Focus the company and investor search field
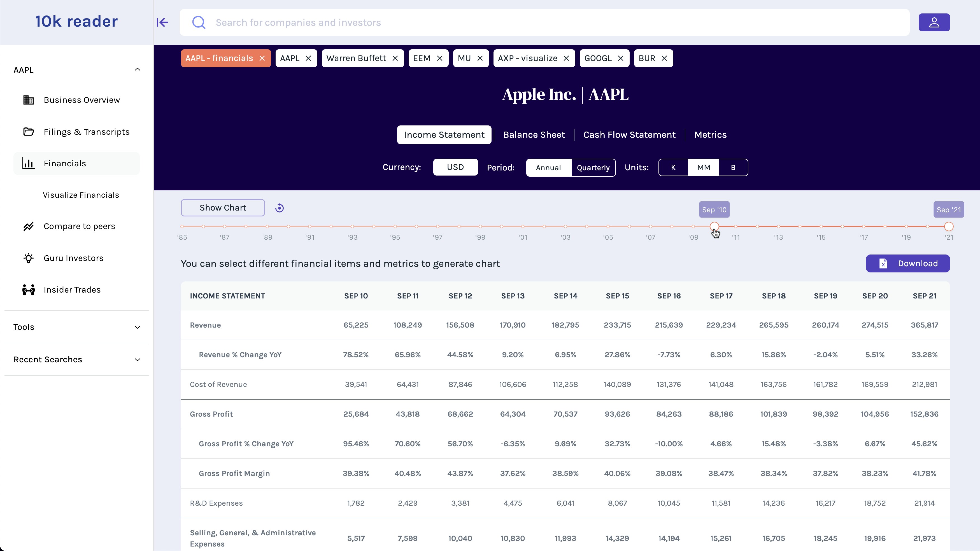980x551 pixels. (x=544, y=22)
